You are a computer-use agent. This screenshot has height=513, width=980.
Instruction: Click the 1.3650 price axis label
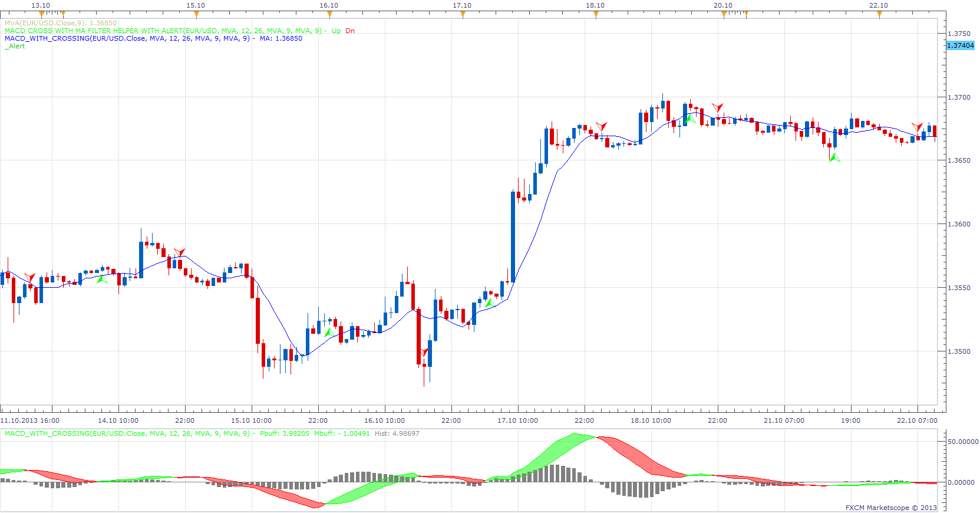959,160
